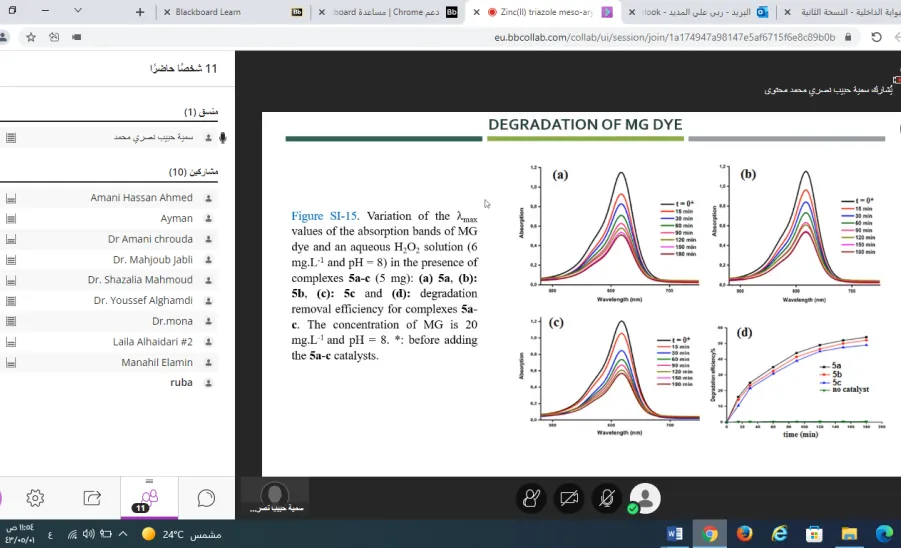The height and width of the screenshot is (548, 901).
Task: Open Microsoft Word from the taskbar
Action: click(675, 534)
